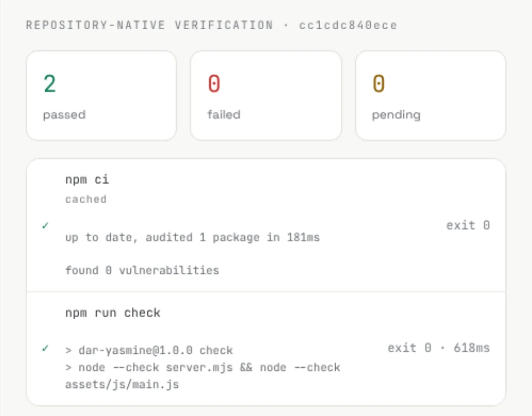532x416 pixels.
Task: Click the dar-yasmine@1.0.0 check output line
Action: (x=149, y=350)
